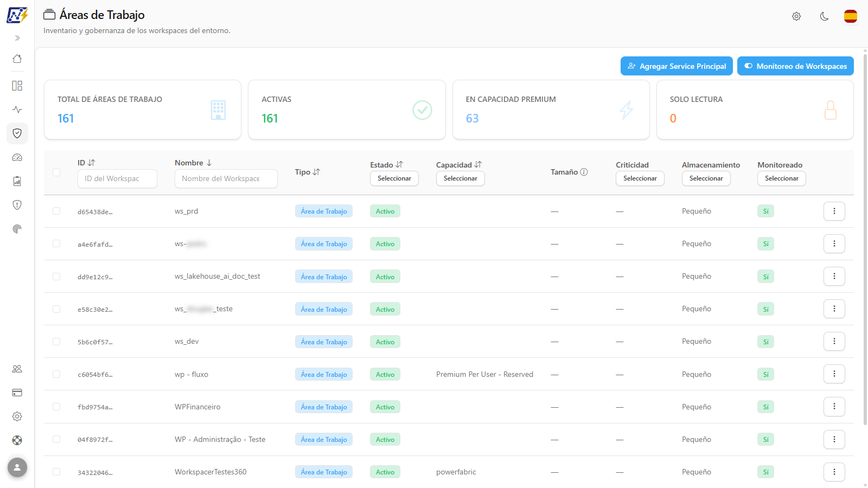This screenshot has height=488, width=868.
Task: Open actions menu for wp - fluxo row
Action: (x=834, y=374)
